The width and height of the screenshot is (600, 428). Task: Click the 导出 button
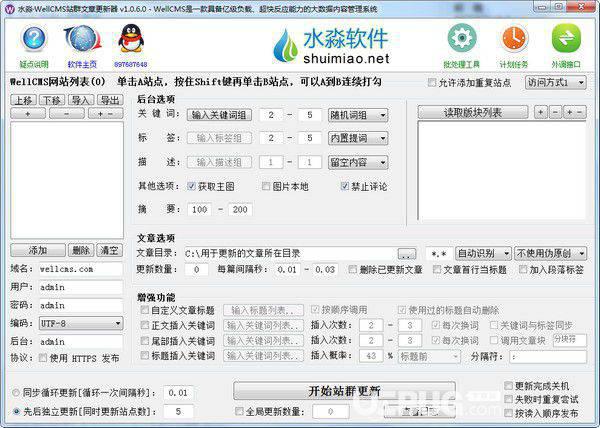[x=110, y=100]
